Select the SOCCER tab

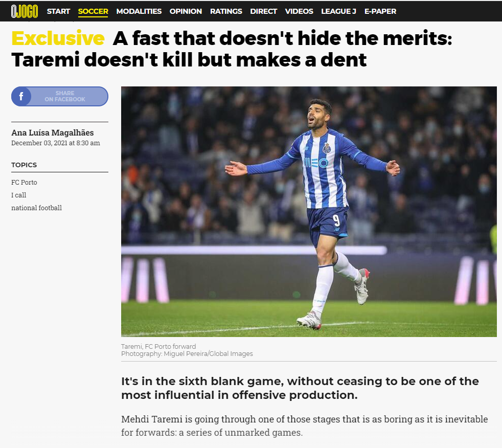pyautogui.click(x=93, y=11)
